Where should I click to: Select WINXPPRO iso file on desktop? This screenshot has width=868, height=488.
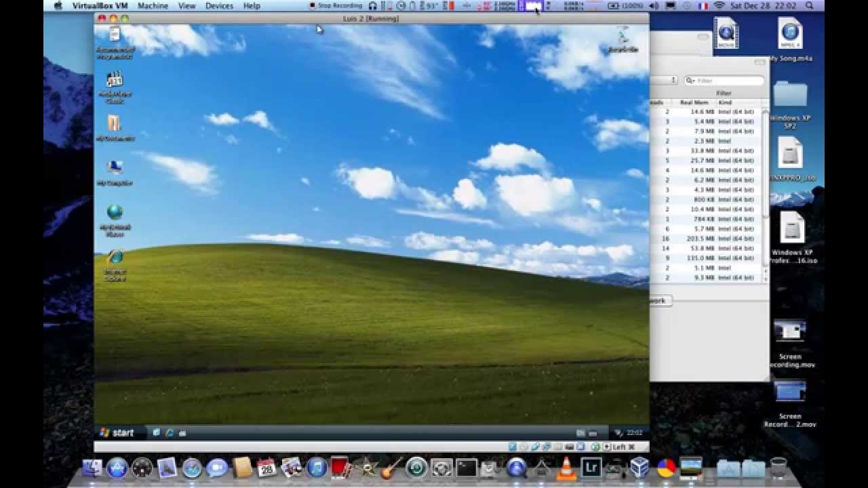tap(791, 159)
